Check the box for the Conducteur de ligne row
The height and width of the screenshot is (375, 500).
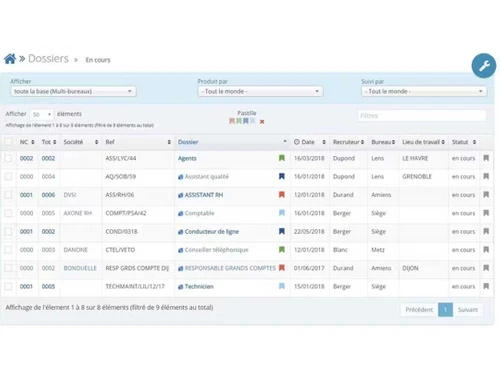8,231
